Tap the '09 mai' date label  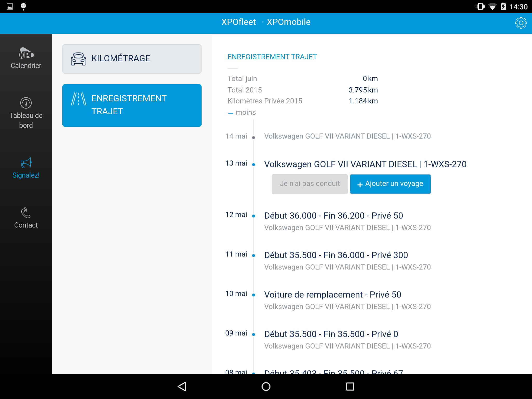(x=236, y=333)
